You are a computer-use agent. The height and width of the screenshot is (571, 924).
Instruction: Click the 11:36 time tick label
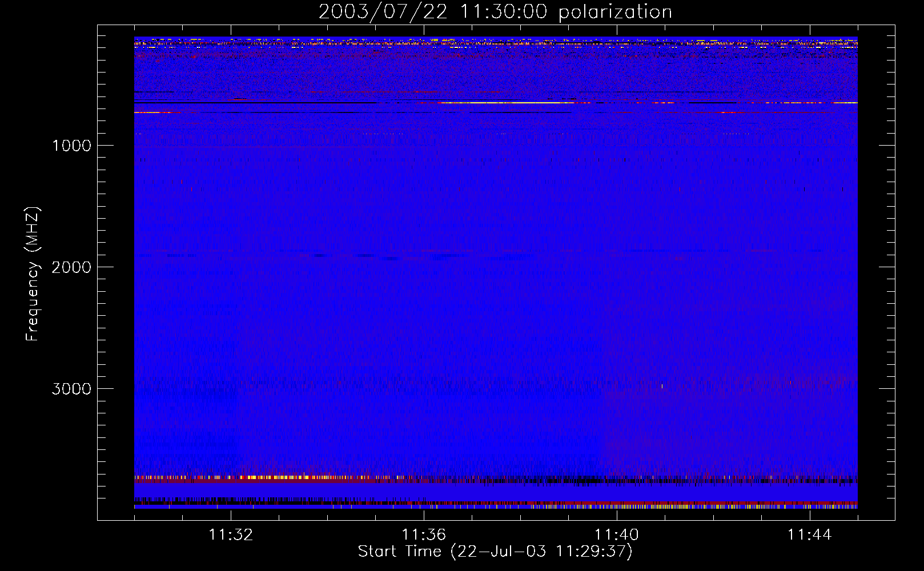tap(424, 535)
